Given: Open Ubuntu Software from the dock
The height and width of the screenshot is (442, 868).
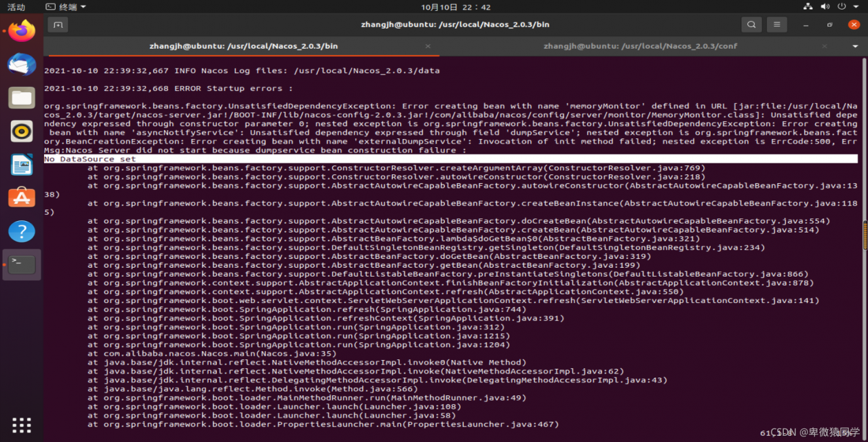Looking at the screenshot, I should (x=22, y=198).
